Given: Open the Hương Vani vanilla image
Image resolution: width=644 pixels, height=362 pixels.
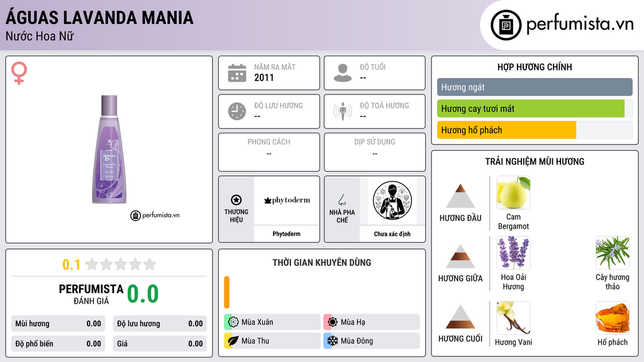Looking at the screenshot, I should pyautogui.click(x=513, y=317).
